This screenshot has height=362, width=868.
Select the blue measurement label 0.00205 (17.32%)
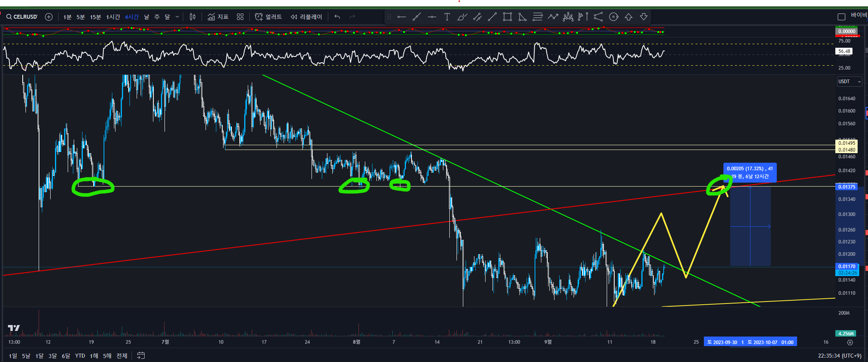tap(750, 173)
